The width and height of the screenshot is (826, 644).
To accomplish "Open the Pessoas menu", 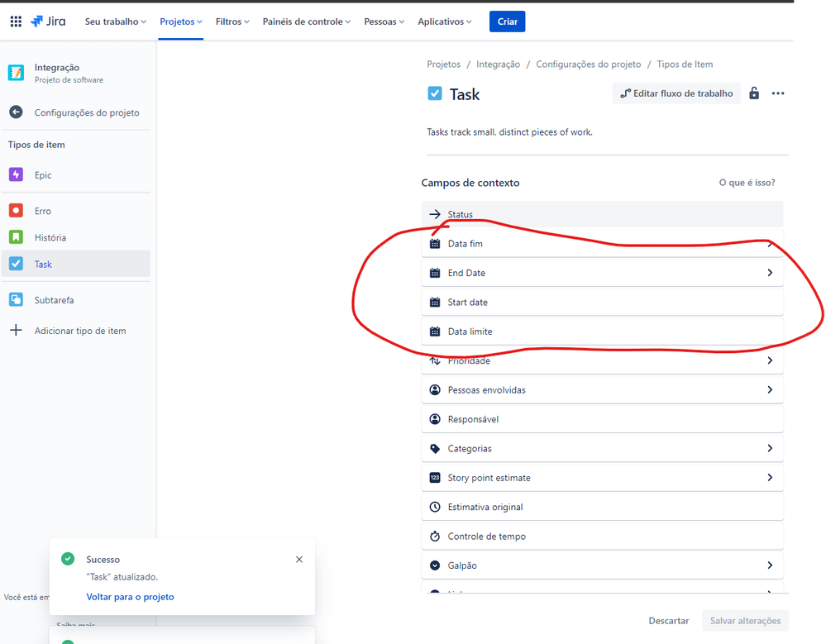I will [x=383, y=21].
